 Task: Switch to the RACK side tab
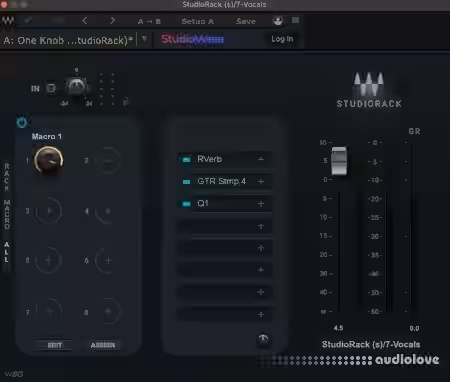coord(7,177)
